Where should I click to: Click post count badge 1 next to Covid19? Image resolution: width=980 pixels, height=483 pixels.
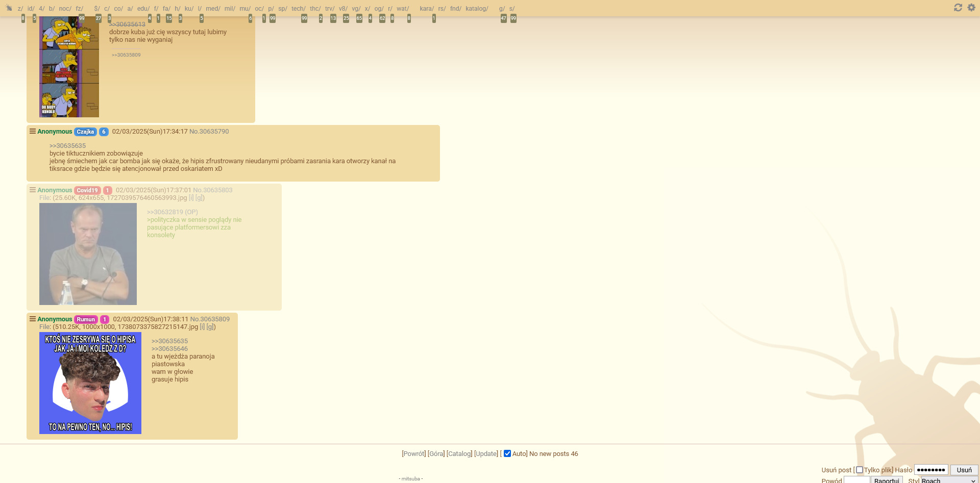tap(108, 190)
